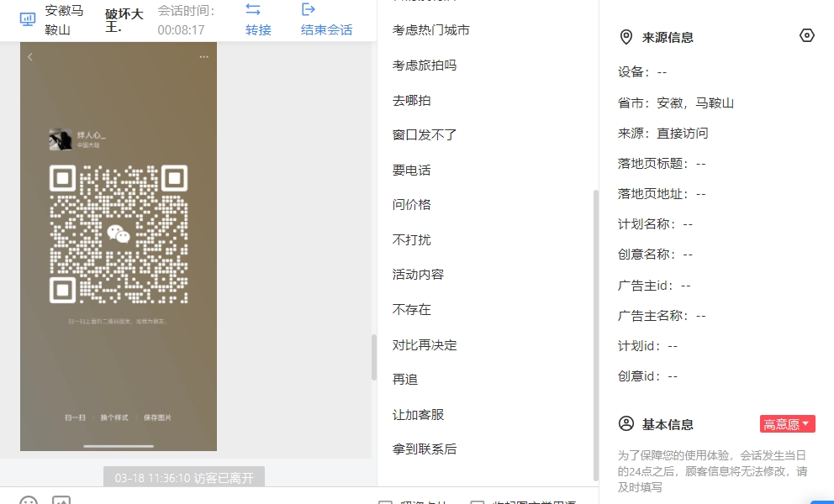Screen dimensions: 834x504
Task: Click 转接 to transfer the conversation
Action: (x=258, y=30)
